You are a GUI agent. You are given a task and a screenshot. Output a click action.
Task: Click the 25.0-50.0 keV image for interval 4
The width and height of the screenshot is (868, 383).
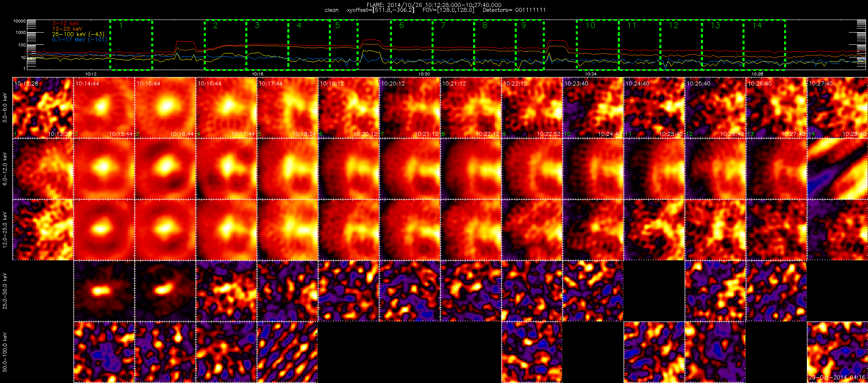(x=226, y=291)
